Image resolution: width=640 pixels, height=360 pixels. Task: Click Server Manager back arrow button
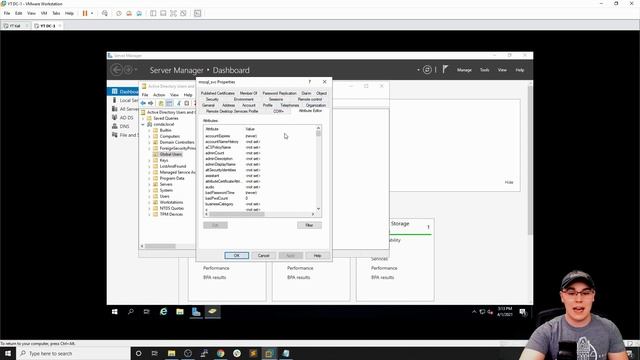[x=117, y=70]
